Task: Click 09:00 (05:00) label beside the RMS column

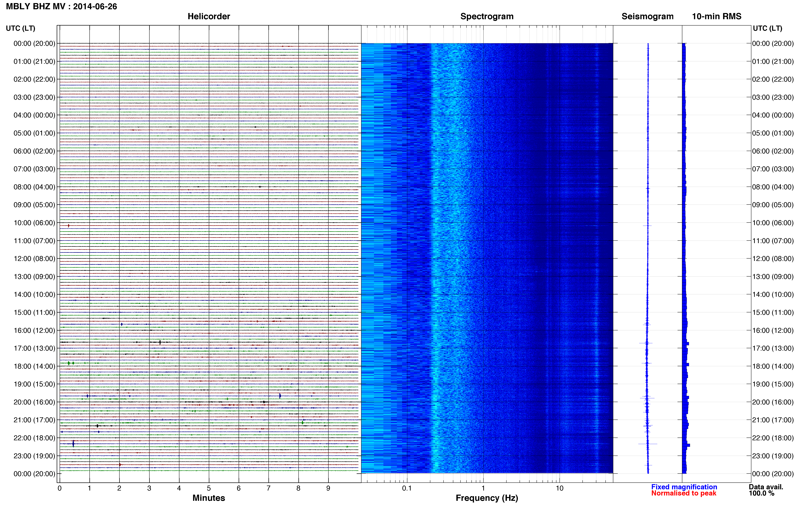Action: [x=773, y=205]
